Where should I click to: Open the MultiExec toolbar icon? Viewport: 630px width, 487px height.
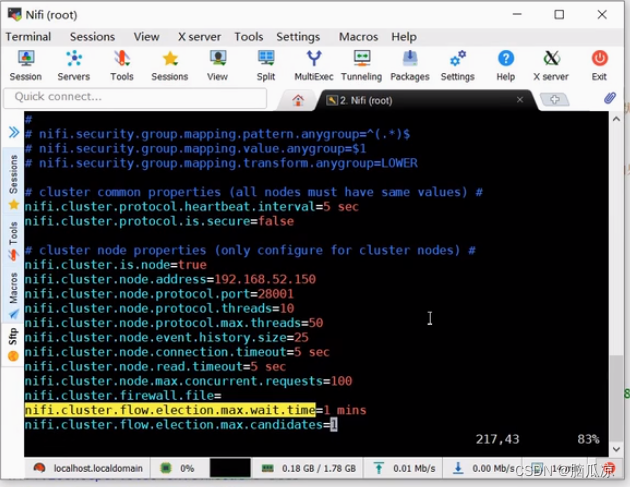click(x=314, y=65)
